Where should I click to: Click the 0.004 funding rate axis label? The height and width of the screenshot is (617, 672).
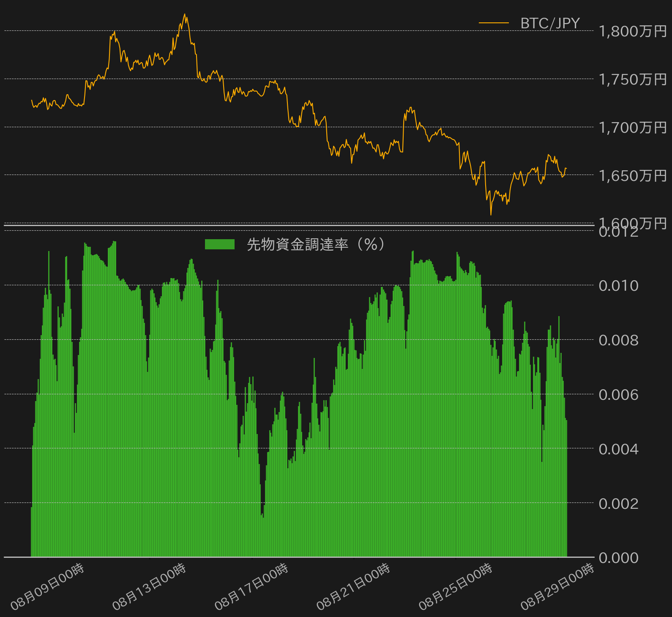(x=619, y=449)
